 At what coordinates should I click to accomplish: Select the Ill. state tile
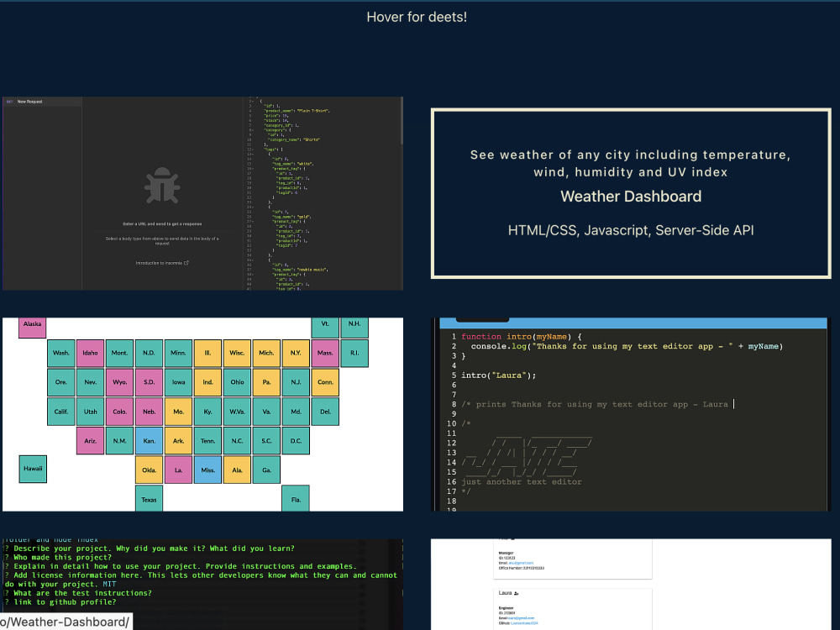pos(207,353)
